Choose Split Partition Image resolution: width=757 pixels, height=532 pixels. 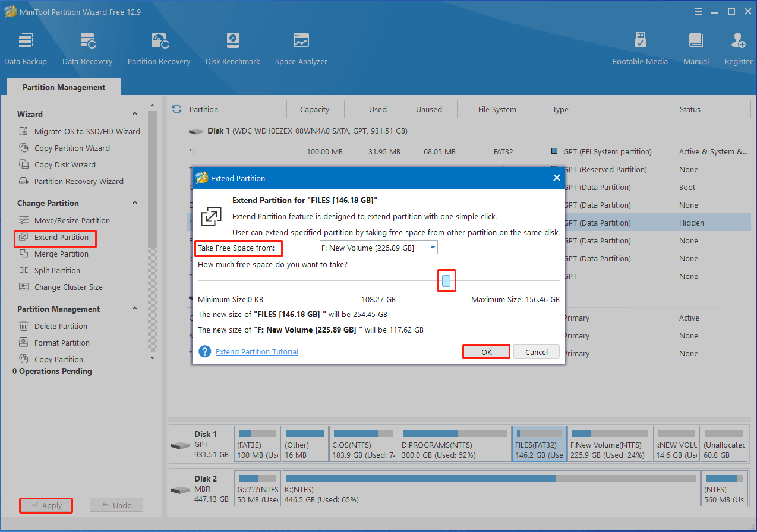click(x=49, y=271)
